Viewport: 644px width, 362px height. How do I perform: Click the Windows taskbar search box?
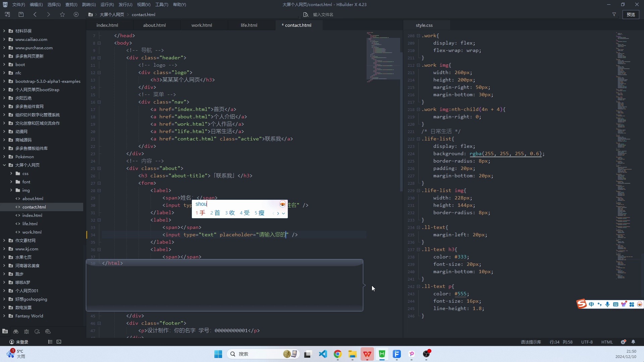tap(263, 354)
